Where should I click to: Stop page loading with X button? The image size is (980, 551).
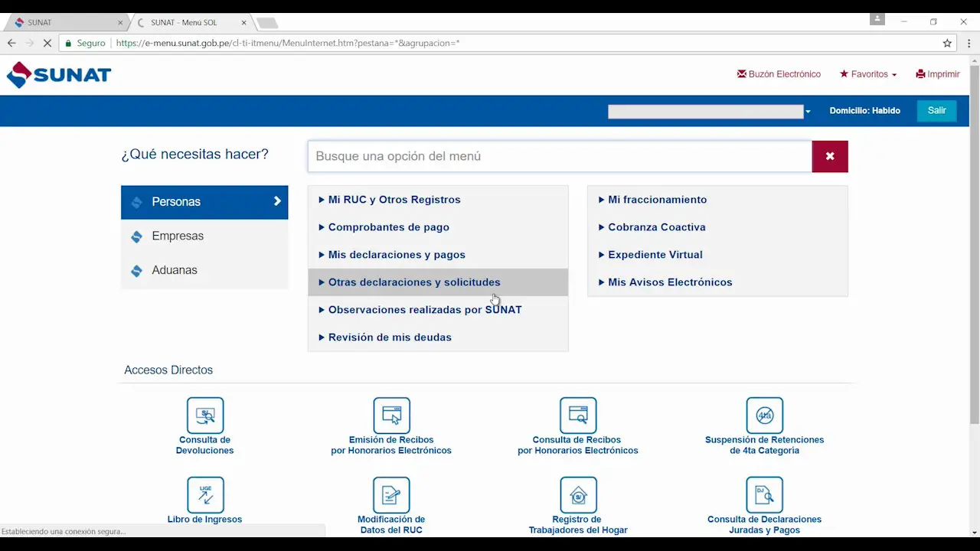(x=47, y=43)
